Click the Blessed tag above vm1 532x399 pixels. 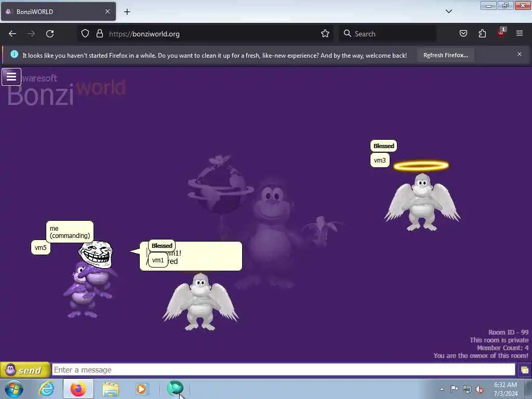(162, 246)
